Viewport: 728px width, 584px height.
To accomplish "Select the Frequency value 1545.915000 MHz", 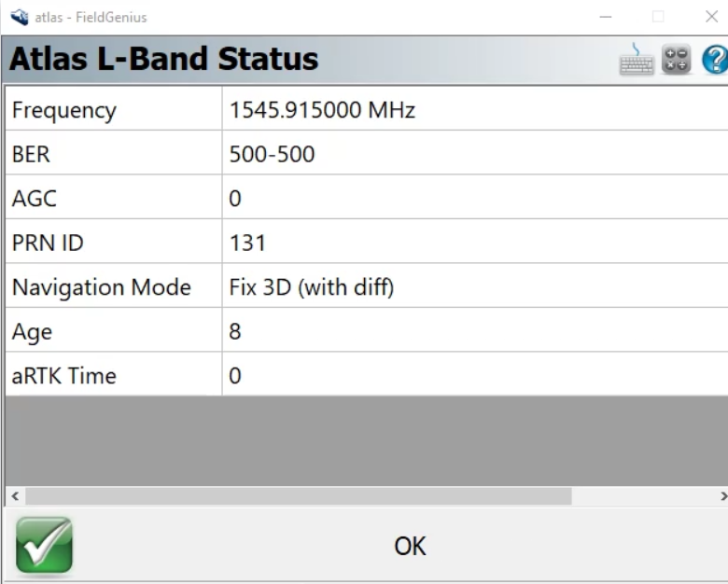I will pyautogui.click(x=322, y=110).
